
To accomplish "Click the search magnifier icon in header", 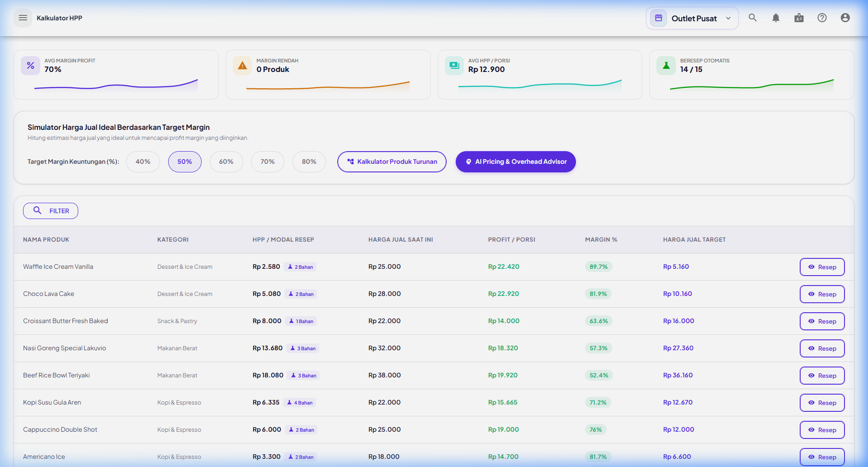I will [753, 18].
